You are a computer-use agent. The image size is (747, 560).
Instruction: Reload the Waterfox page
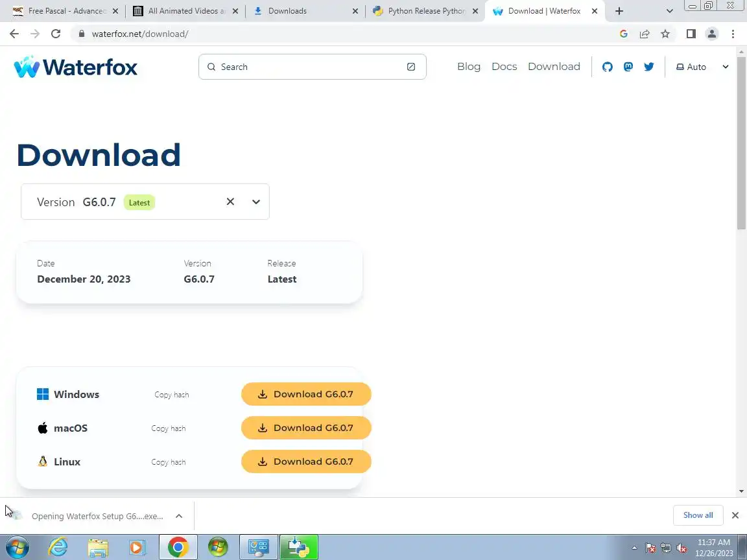(56, 33)
